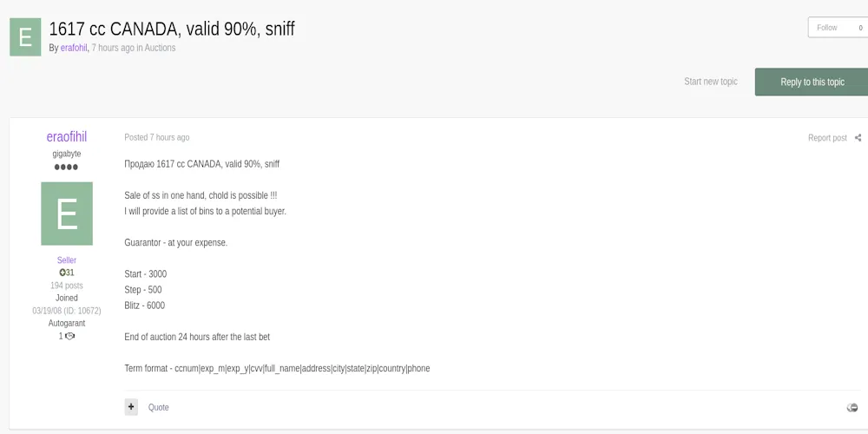Click the large E avatar in author panel

click(67, 214)
